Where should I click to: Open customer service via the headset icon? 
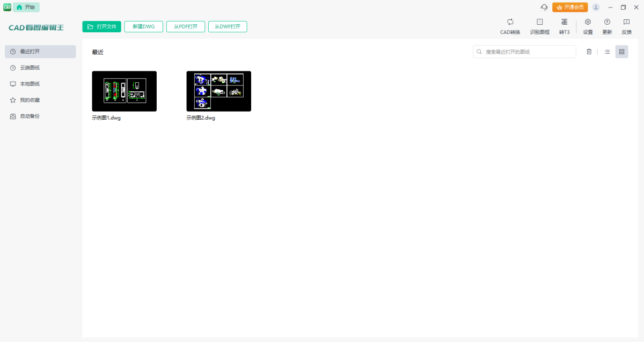(x=544, y=7)
